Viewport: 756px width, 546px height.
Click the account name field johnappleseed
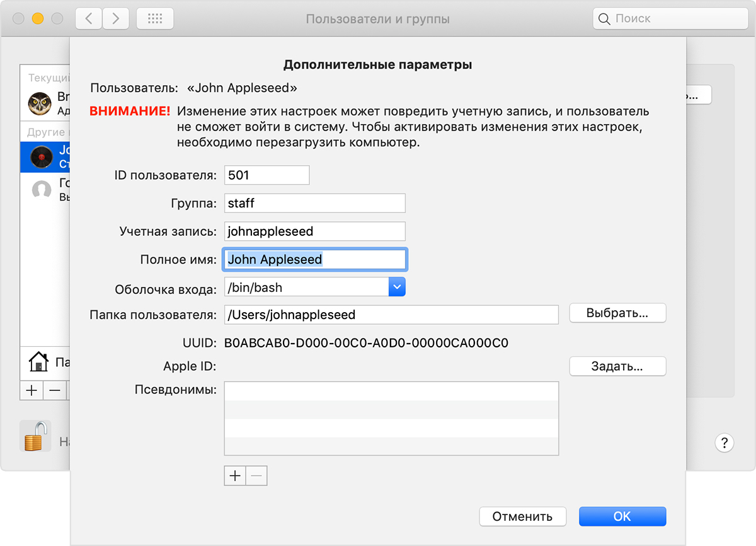click(x=315, y=231)
